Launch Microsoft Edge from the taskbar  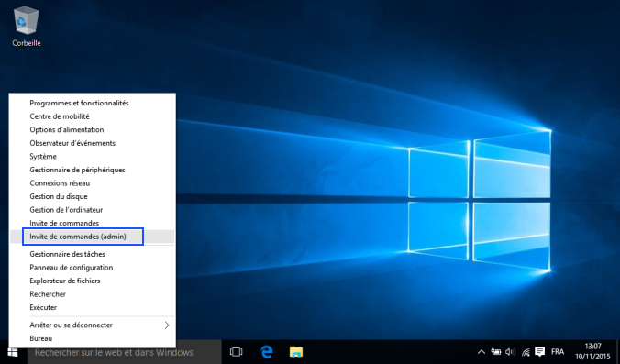coord(267,352)
